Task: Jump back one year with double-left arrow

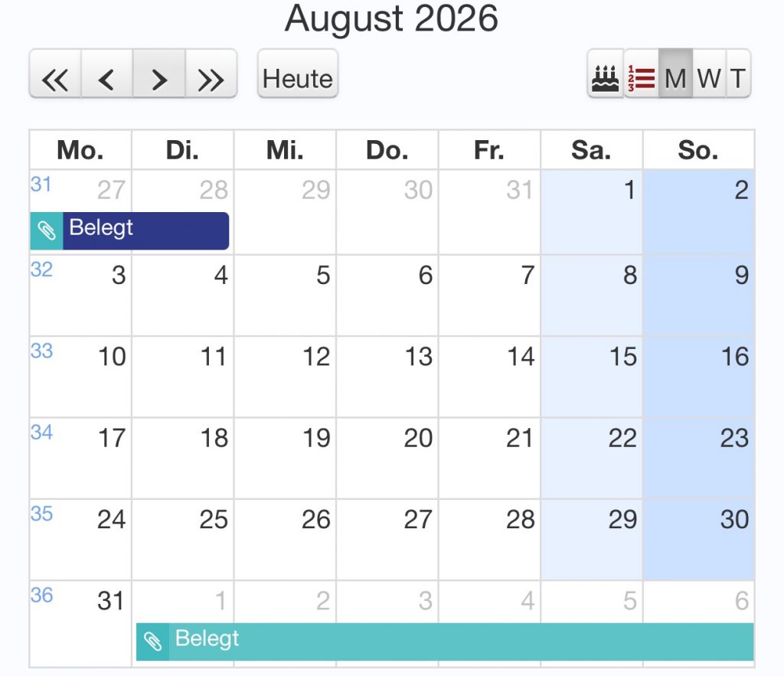Action: (55, 79)
